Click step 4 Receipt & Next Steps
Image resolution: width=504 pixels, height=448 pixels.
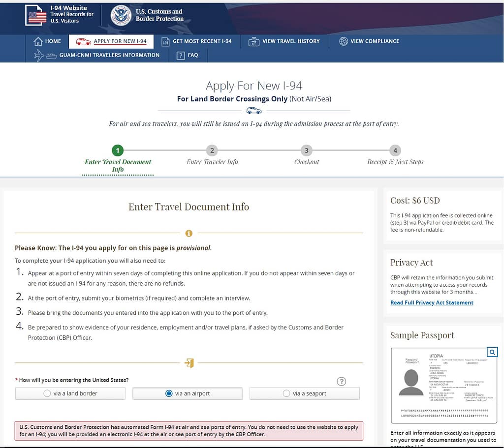395,150
